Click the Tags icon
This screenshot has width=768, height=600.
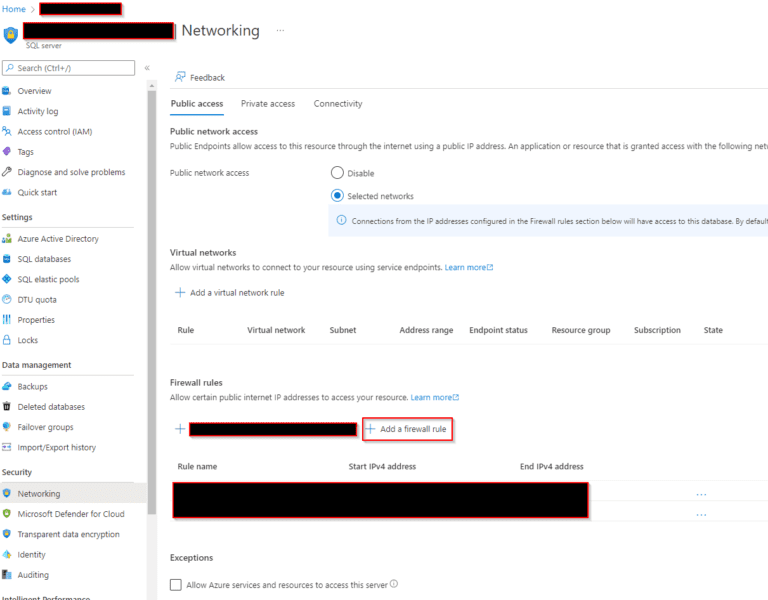click(7, 152)
